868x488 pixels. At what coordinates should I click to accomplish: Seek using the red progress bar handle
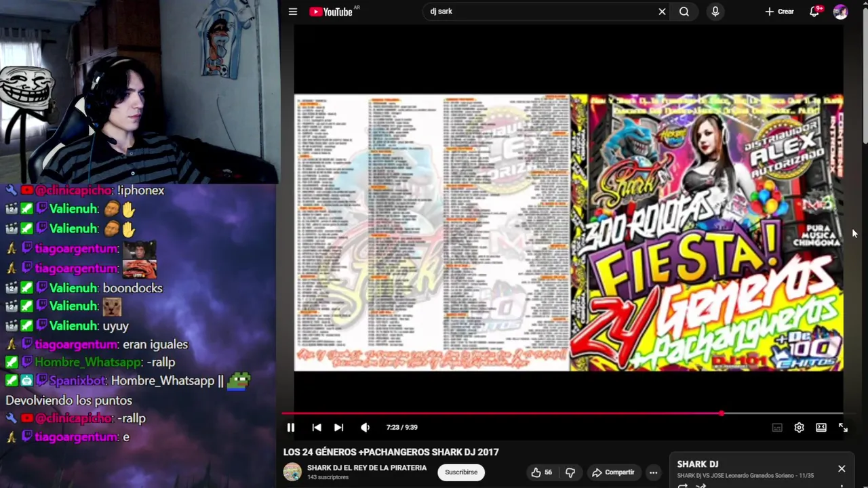722,413
